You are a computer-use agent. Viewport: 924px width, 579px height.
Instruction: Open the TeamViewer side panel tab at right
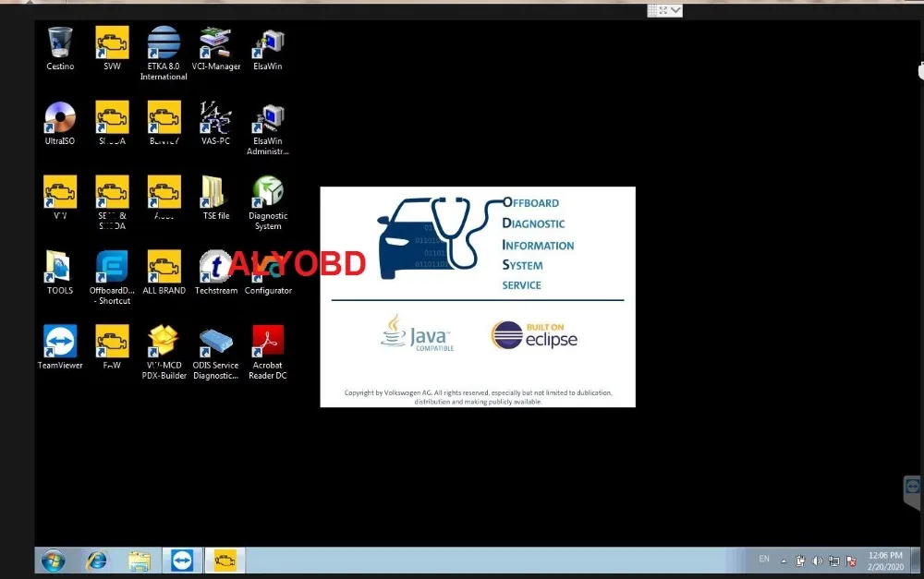click(x=912, y=491)
